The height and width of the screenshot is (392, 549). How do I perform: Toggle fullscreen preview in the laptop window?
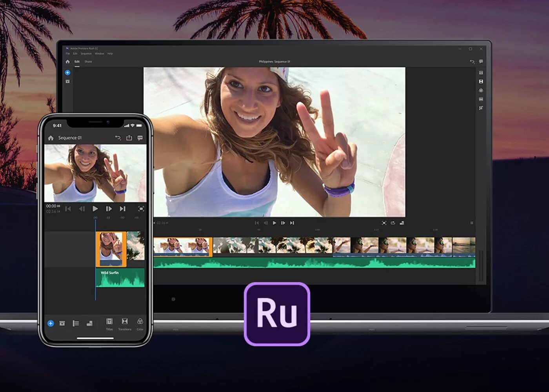384,223
